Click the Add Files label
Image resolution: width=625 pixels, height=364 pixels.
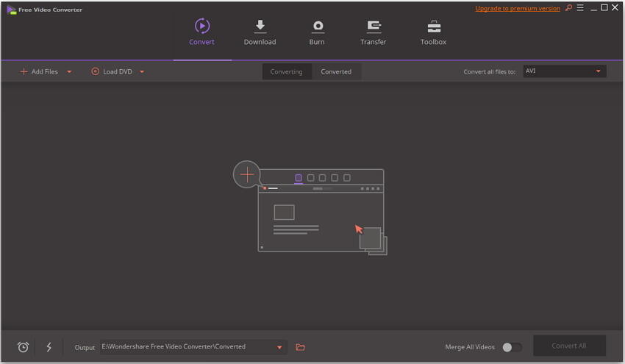(45, 72)
